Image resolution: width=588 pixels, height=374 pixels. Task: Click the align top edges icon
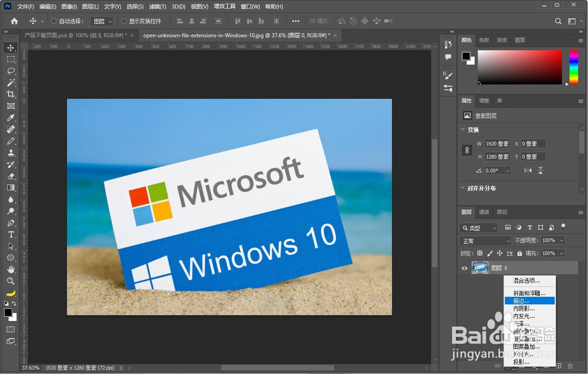click(x=238, y=21)
